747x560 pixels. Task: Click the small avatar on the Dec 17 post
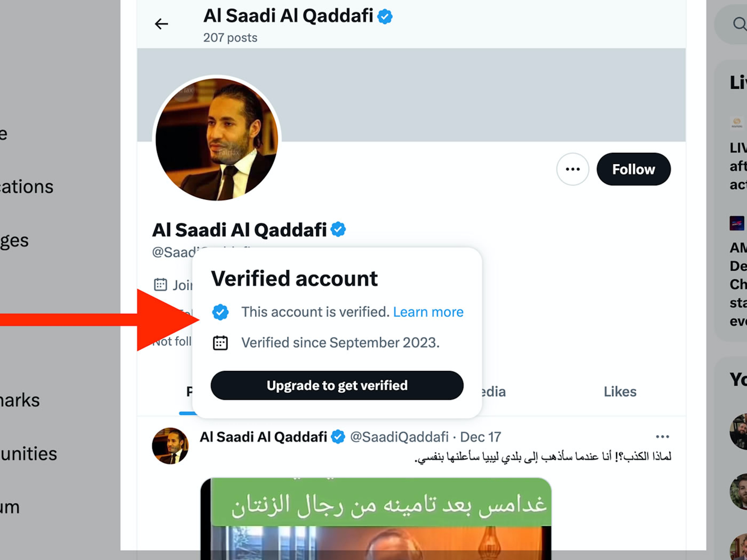(x=170, y=446)
